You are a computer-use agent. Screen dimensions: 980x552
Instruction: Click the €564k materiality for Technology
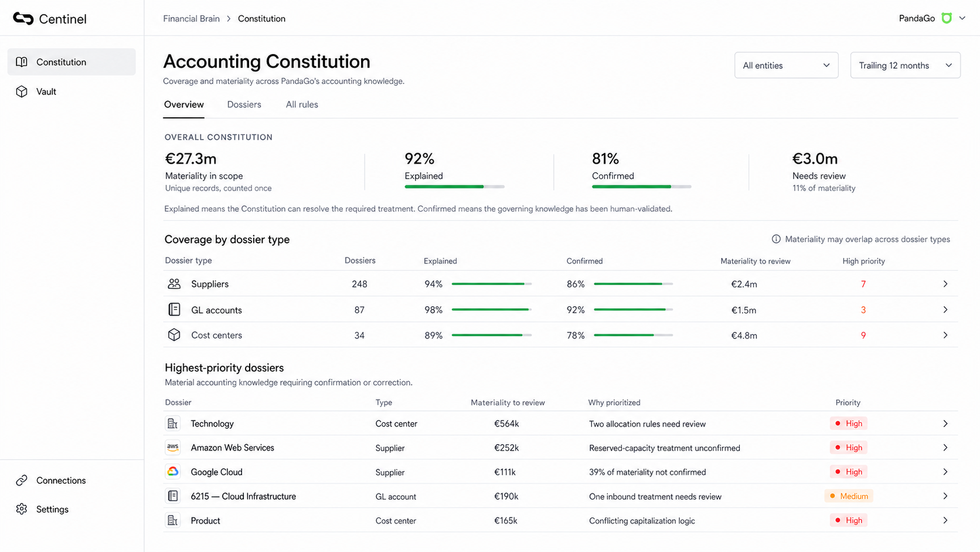tap(506, 424)
